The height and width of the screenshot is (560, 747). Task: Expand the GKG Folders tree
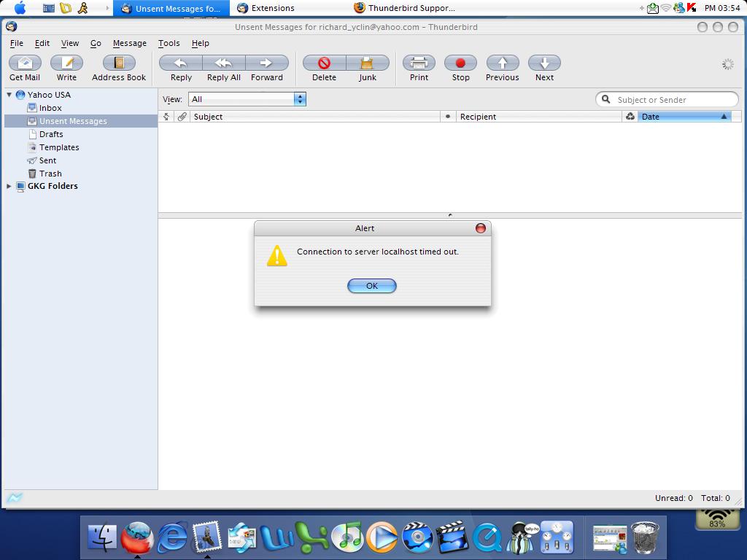pyautogui.click(x=9, y=186)
